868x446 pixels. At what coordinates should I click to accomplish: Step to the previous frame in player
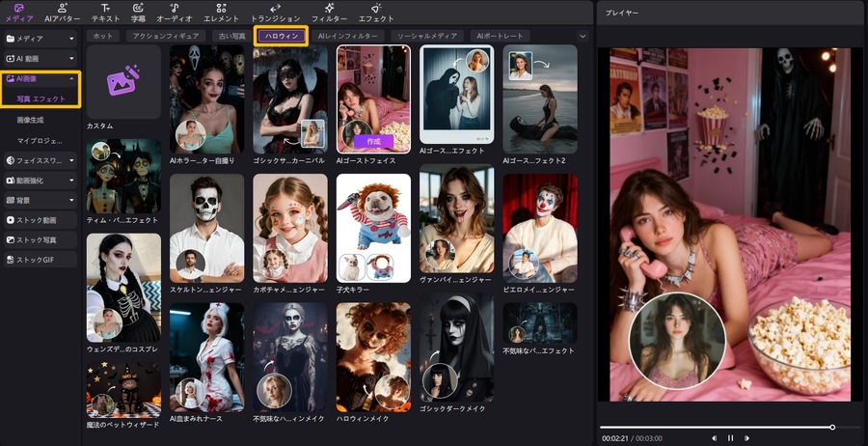(715, 438)
